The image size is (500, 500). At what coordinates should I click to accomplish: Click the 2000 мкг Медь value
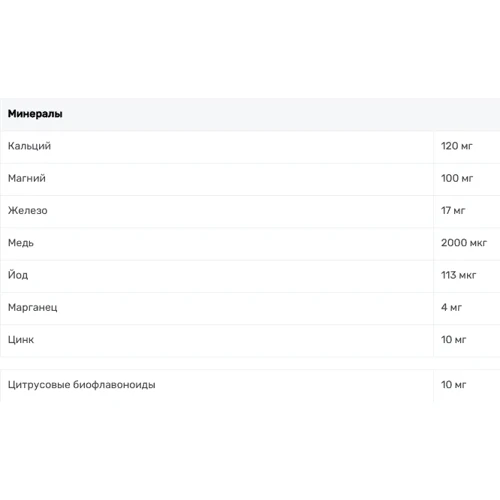tap(464, 243)
